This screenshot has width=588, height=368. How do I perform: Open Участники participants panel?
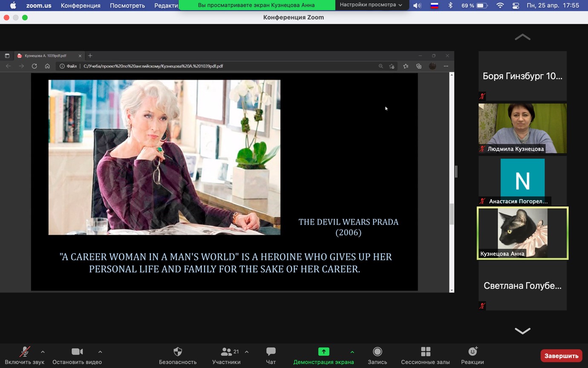tap(226, 356)
